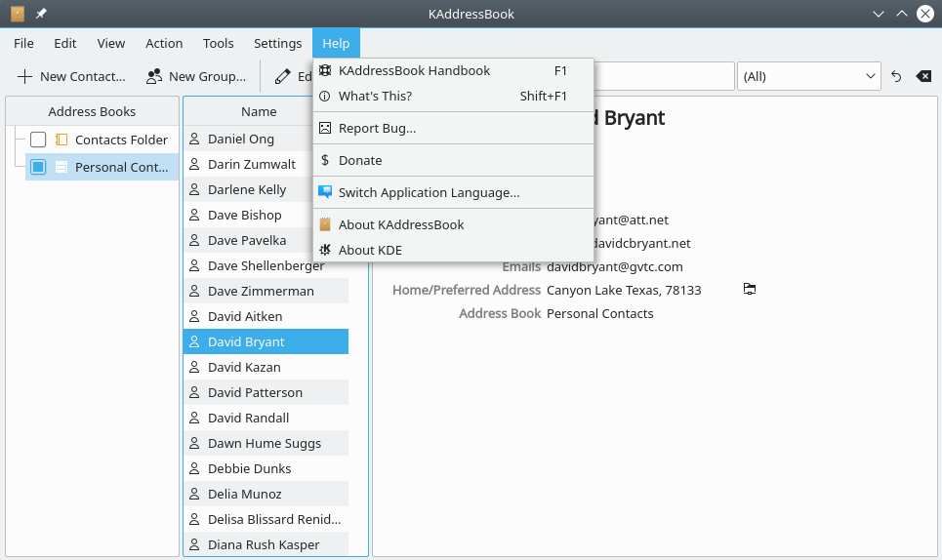Click the New Contact... button
Image resolution: width=942 pixels, height=560 pixels.
click(x=72, y=77)
